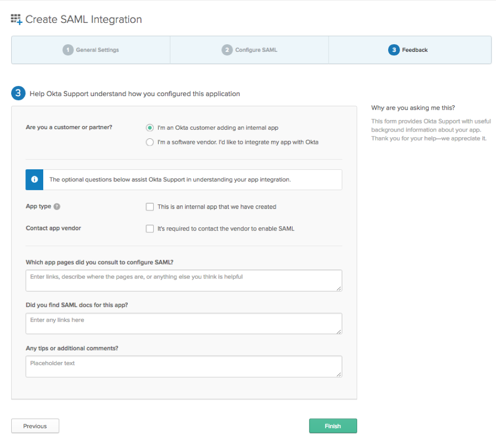Image resolution: width=496 pixels, height=448 pixels.
Task: Click the 'Contact app vendor' label
Action: click(x=53, y=228)
